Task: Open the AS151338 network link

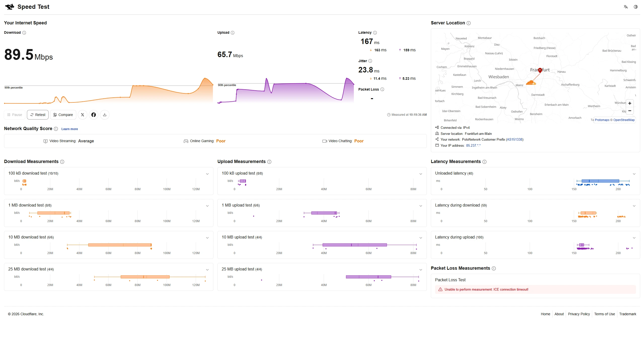Action: click(x=515, y=140)
